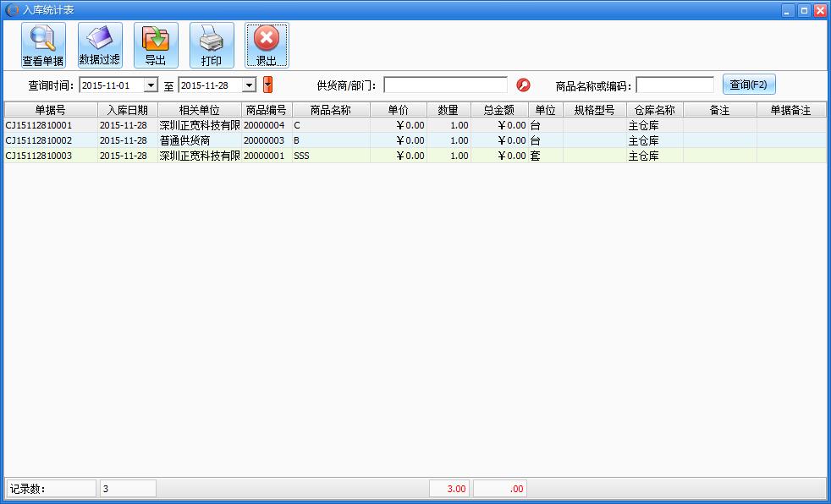
Task: Click the 单位 column header
Action: click(545, 110)
